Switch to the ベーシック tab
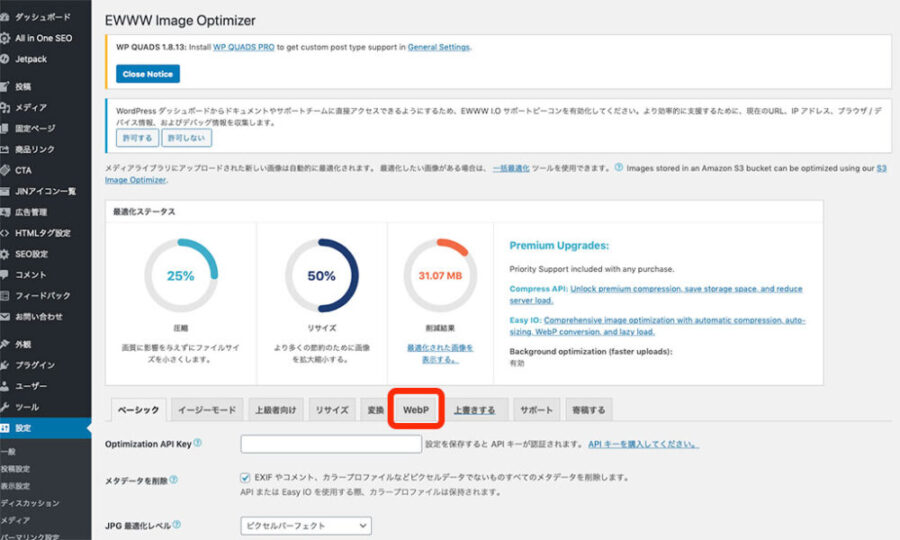 coord(138,410)
